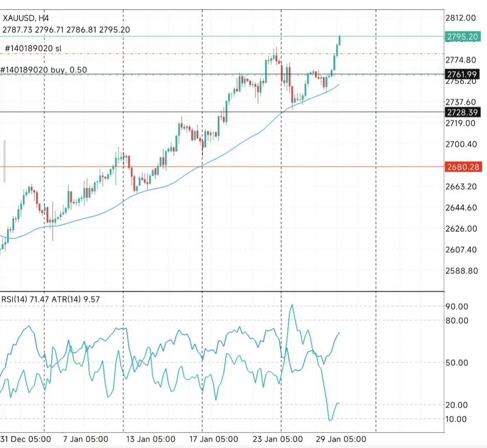
Task: Click the 31 Dec 05:00 time label
Action: click(x=26, y=439)
